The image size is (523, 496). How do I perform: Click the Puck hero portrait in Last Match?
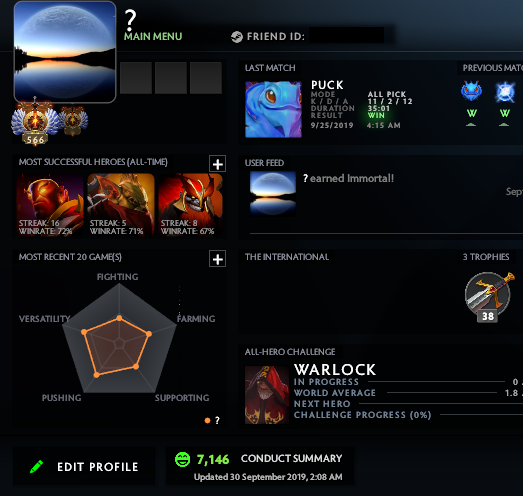click(273, 109)
